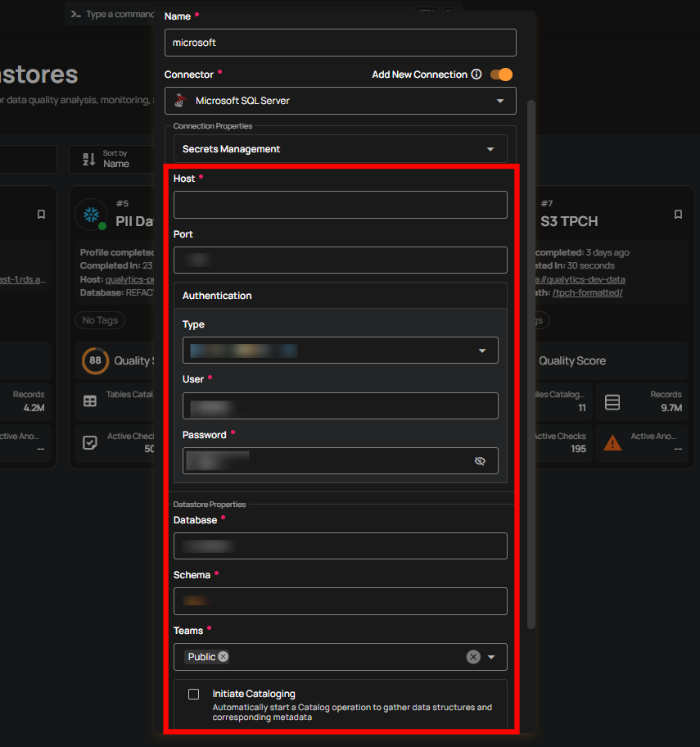Disable the Add New Connection toggle

click(500, 74)
